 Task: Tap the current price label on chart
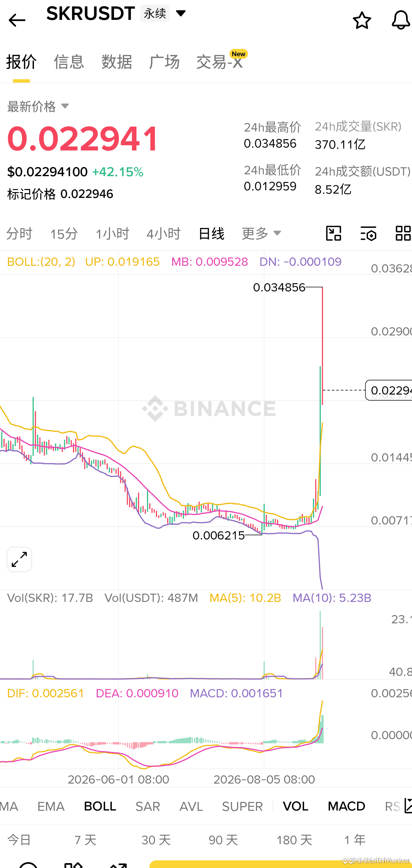pos(389,390)
